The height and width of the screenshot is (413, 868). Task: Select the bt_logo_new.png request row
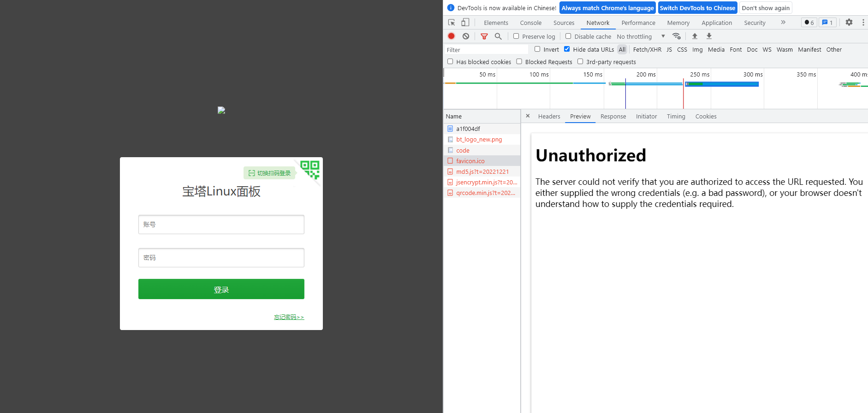pos(482,139)
